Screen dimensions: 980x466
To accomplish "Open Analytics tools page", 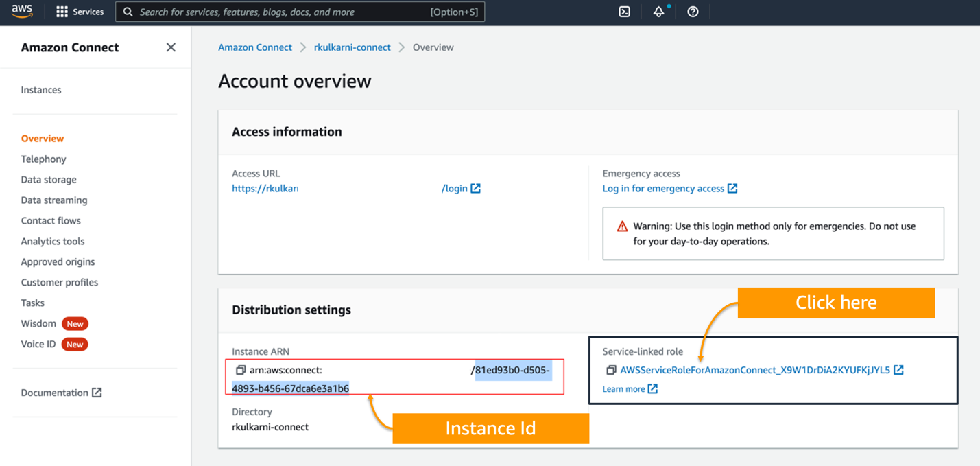I will [x=53, y=241].
